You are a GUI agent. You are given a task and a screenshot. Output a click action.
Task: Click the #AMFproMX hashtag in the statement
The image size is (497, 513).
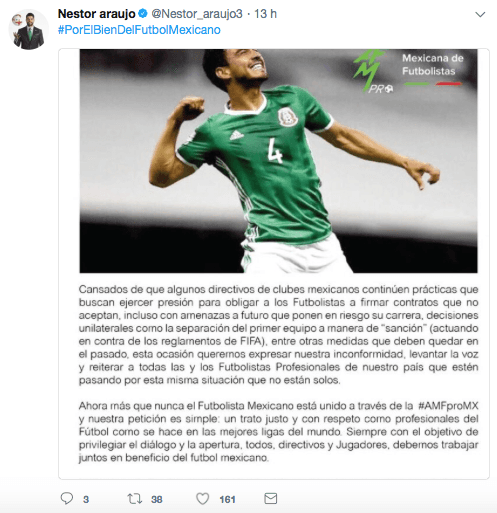pyautogui.click(x=448, y=406)
